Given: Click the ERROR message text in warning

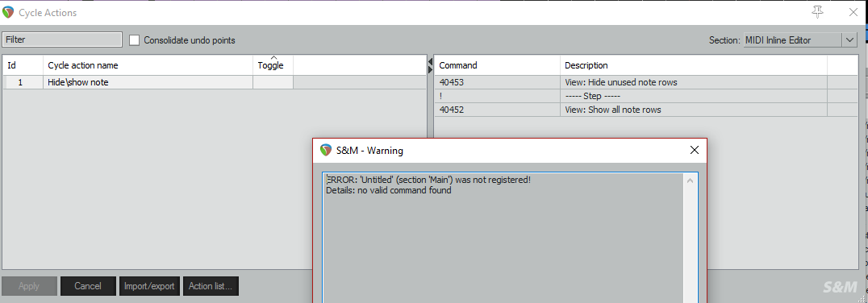Looking at the screenshot, I should (x=428, y=180).
